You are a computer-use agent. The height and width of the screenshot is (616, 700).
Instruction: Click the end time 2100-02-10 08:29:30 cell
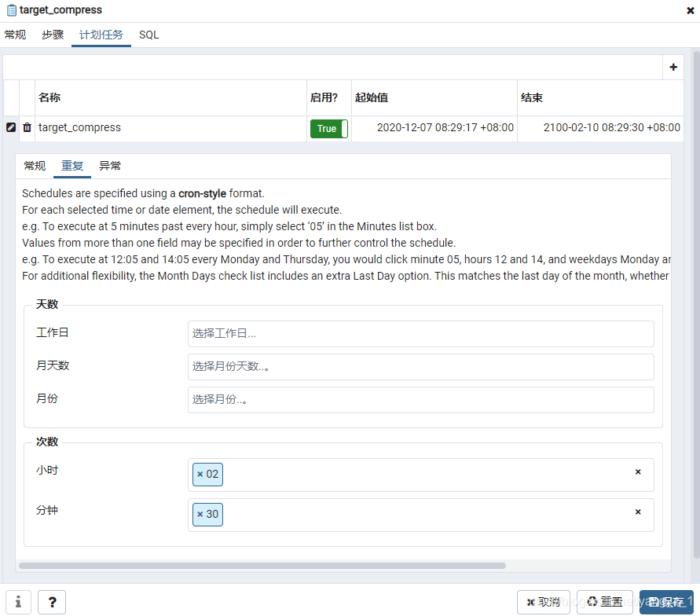coord(600,128)
